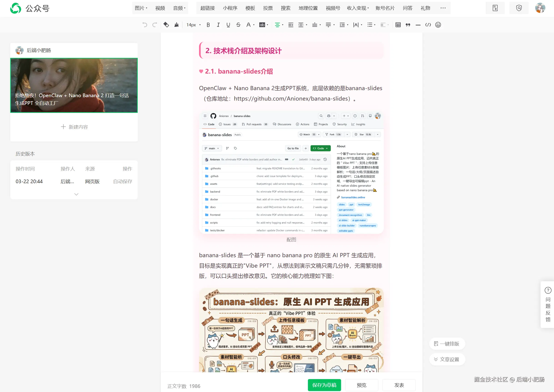This screenshot has width=554, height=392.
Task: Click the format painter brush icon
Action: pos(176,25)
